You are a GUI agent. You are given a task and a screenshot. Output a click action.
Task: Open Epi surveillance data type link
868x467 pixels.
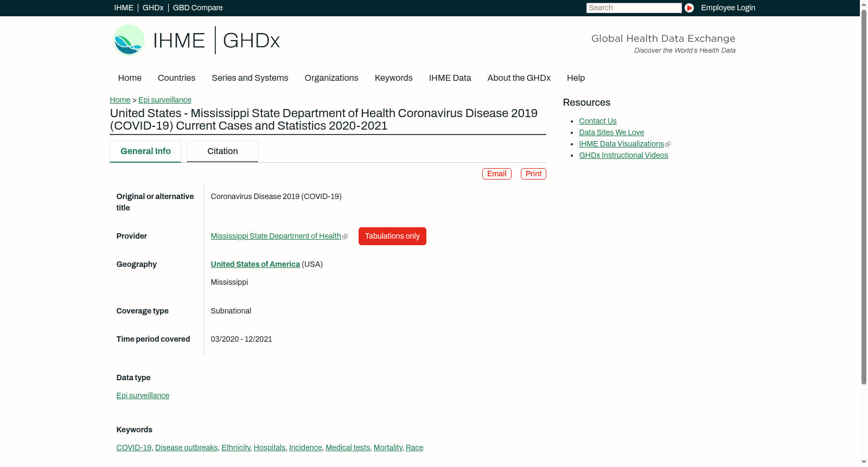point(143,395)
